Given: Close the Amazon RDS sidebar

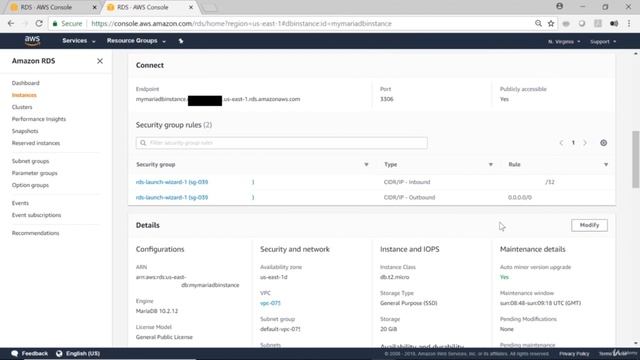Looking at the screenshot, I should click(x=100, y=61).
